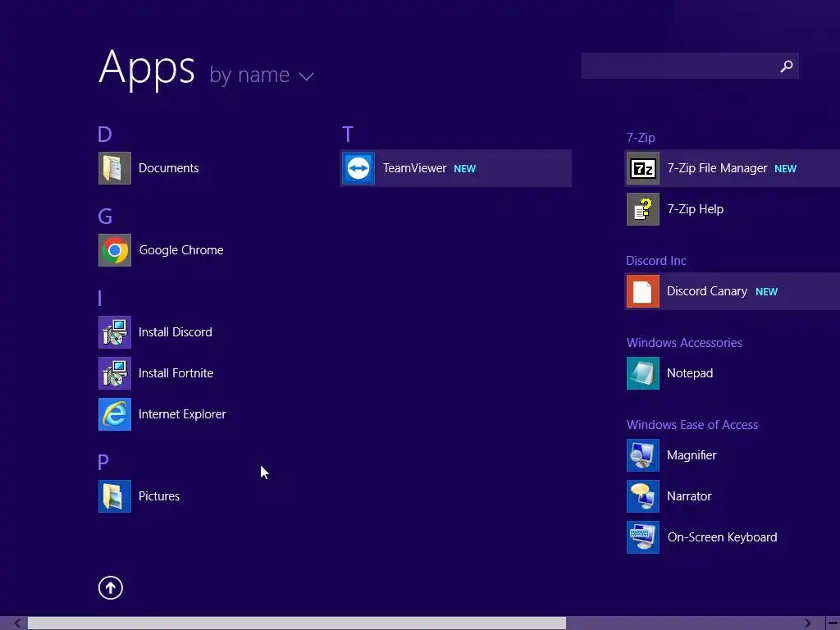Open the Pictures folder icon
Screen dimensions: 840x630
[115, 496]
